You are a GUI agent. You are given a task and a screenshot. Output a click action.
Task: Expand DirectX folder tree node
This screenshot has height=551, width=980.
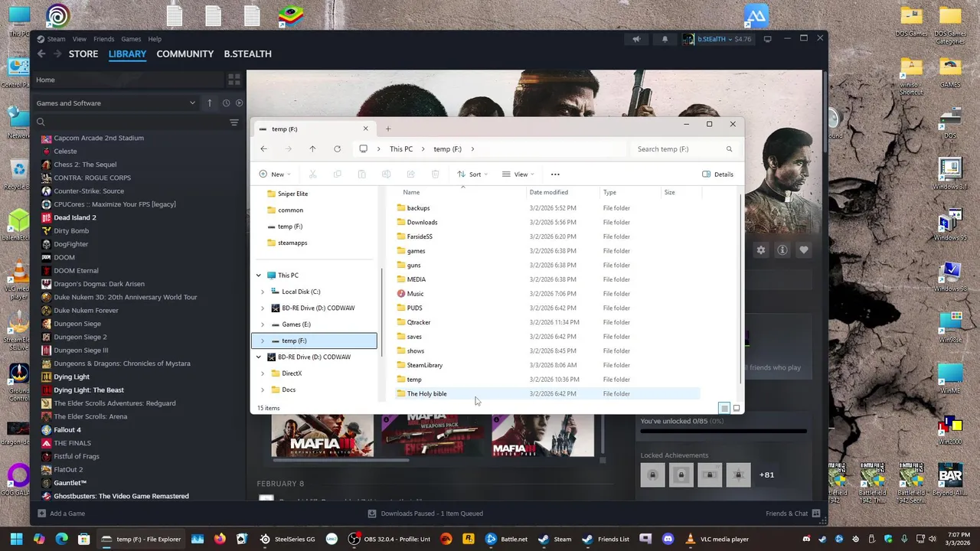[263, 373]
